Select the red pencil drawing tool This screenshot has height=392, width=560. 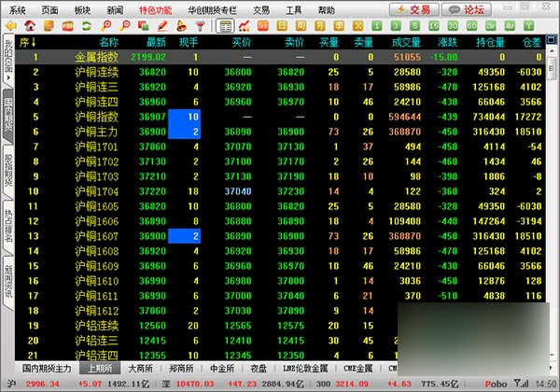point(162,26)
